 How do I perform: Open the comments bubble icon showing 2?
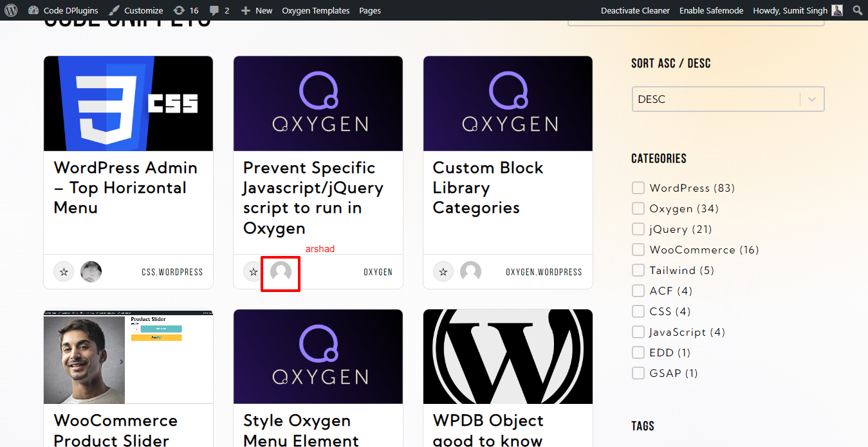point(217,10)
